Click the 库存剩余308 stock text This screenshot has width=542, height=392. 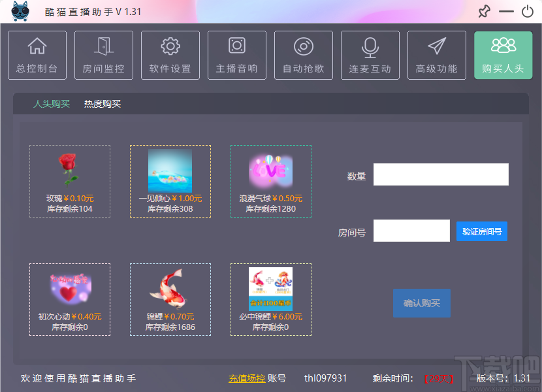click(170, 209)
